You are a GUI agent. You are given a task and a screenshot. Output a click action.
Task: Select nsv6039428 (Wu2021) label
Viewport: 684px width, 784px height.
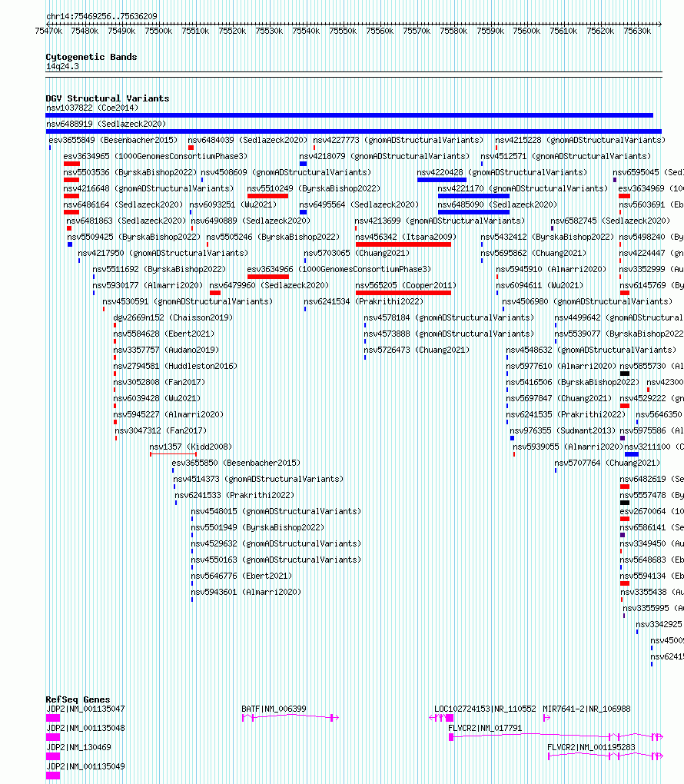pos(157,398)
